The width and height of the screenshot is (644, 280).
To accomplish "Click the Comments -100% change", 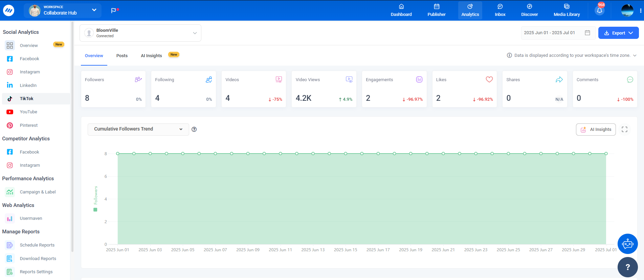I will pos(625,99).
